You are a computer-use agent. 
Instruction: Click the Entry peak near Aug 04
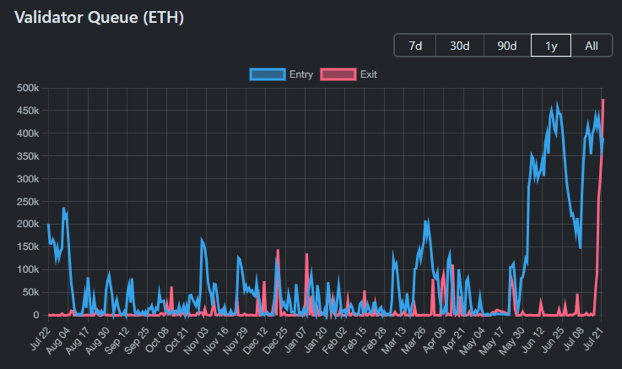[x=64, y=208]
